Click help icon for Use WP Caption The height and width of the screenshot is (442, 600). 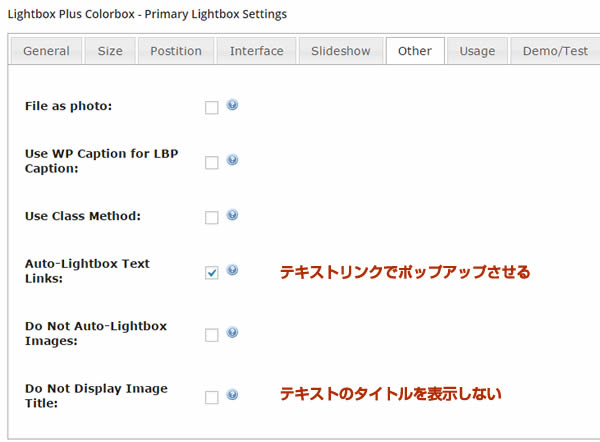click(232, 160)
